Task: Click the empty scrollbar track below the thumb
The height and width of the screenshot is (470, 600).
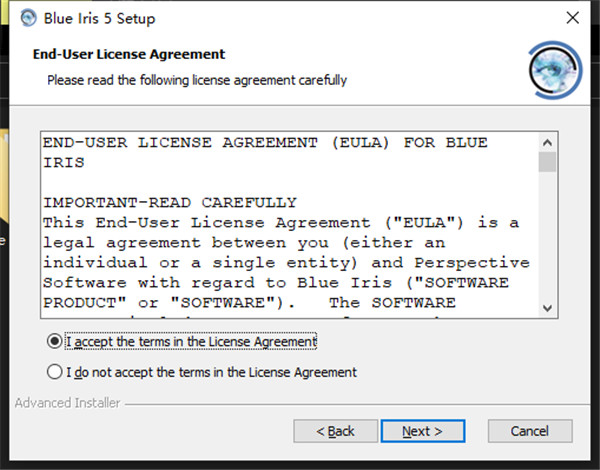Action: [546, 240]
